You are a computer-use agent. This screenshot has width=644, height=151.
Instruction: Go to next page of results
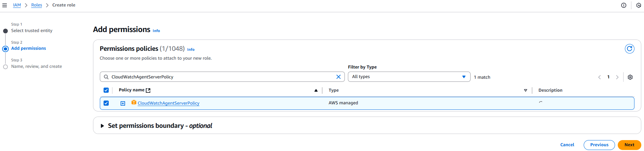coord(617,77)
